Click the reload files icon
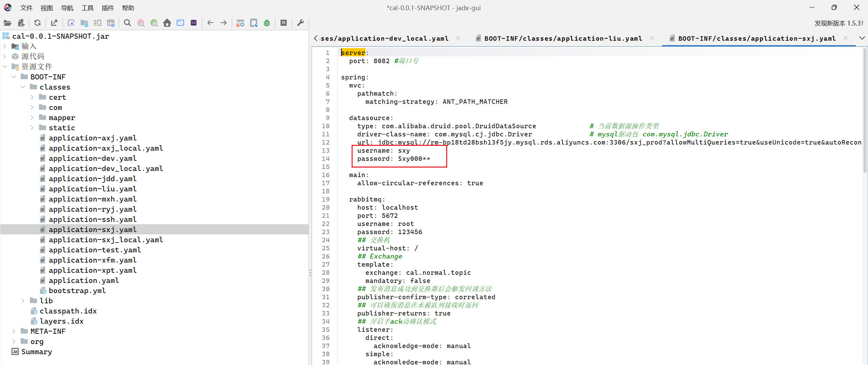The image size is (868, 365). click(37, 23)
